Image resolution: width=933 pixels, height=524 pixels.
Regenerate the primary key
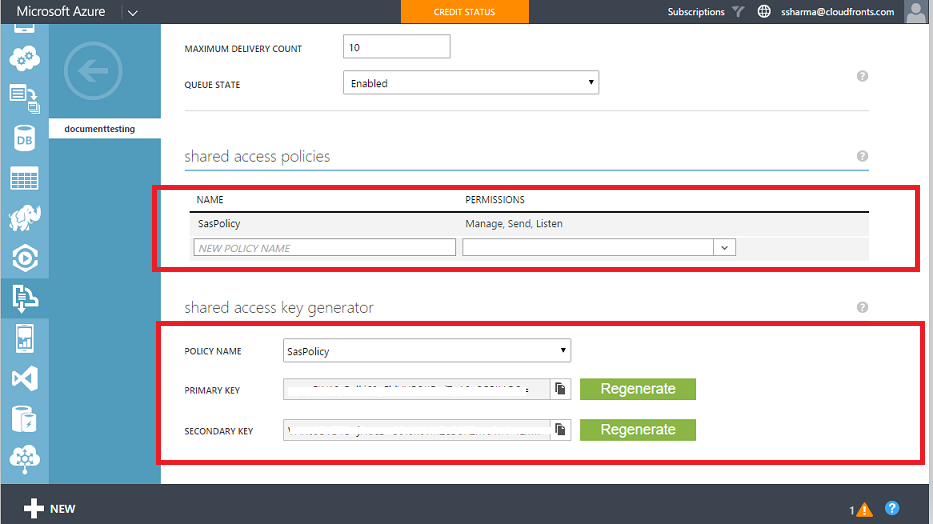click(x=637, y=389)
